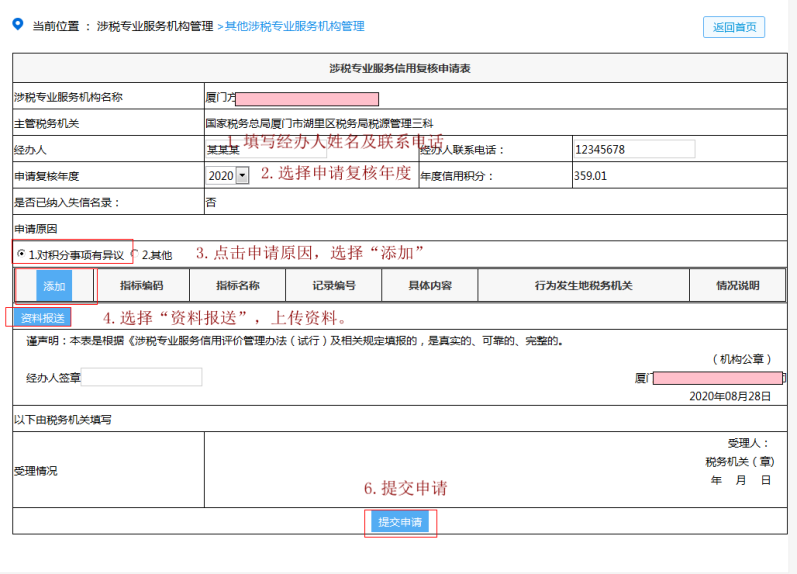Open 申请复核年度 2020 dropdown
Viewport: 797px width, 574px height.
coord(228,176)
